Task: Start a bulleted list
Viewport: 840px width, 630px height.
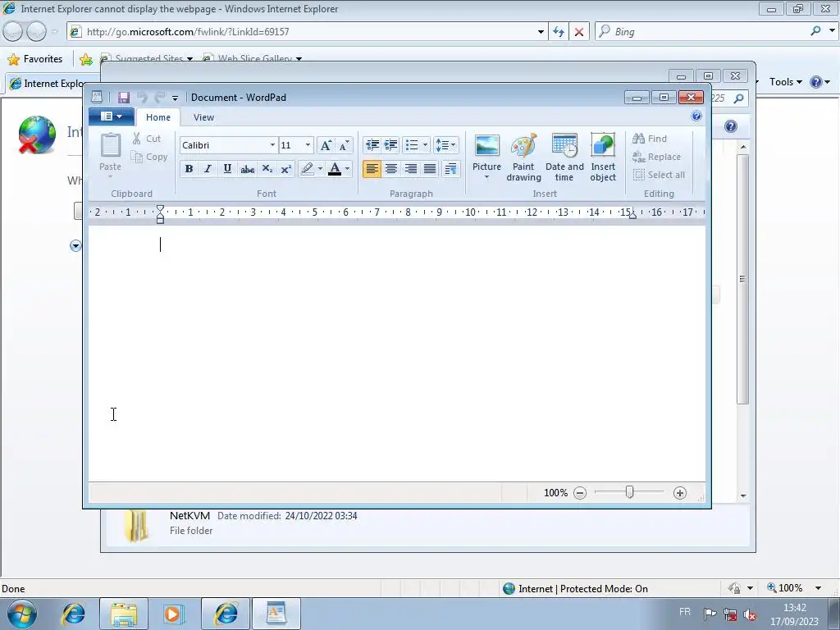Action: coord(412,145)
